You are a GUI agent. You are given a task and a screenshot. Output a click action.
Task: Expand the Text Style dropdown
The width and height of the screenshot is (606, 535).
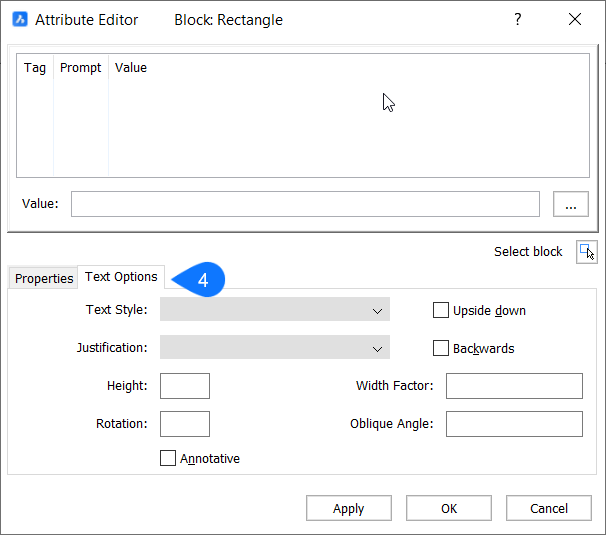coord(274,311)
